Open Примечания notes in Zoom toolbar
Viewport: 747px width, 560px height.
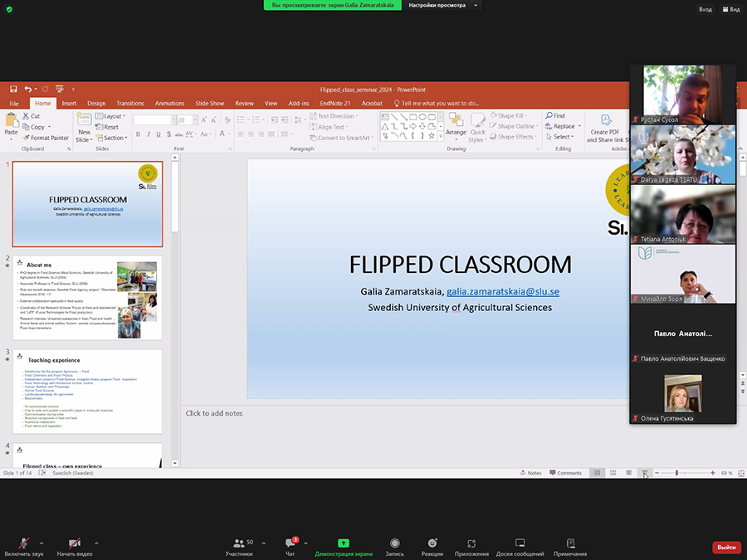tap(570, 547)
